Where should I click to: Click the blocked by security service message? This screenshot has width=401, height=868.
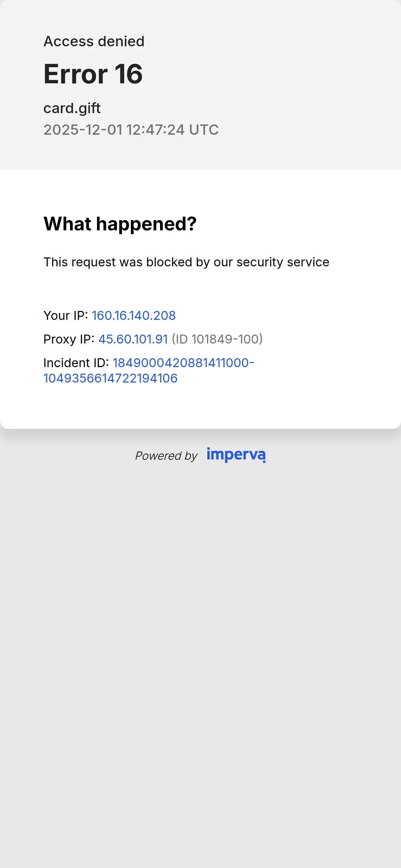pyautogui.click(x=186, y=262)
